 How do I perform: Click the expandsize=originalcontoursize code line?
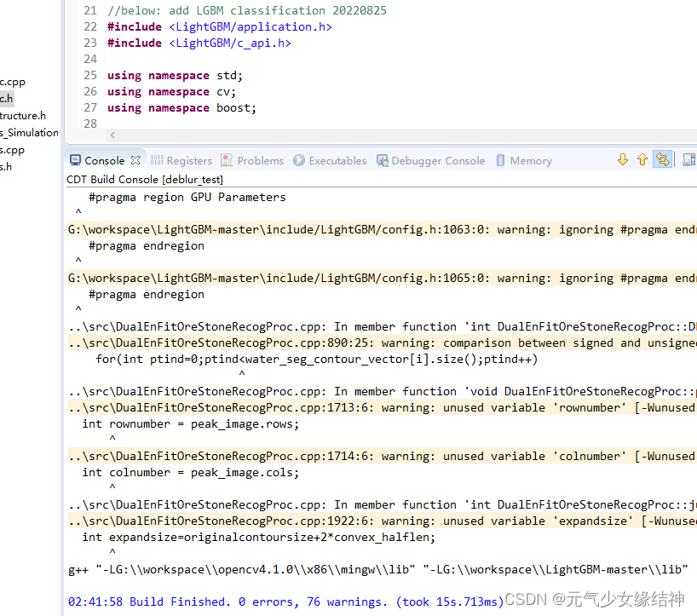click(259, 538)
